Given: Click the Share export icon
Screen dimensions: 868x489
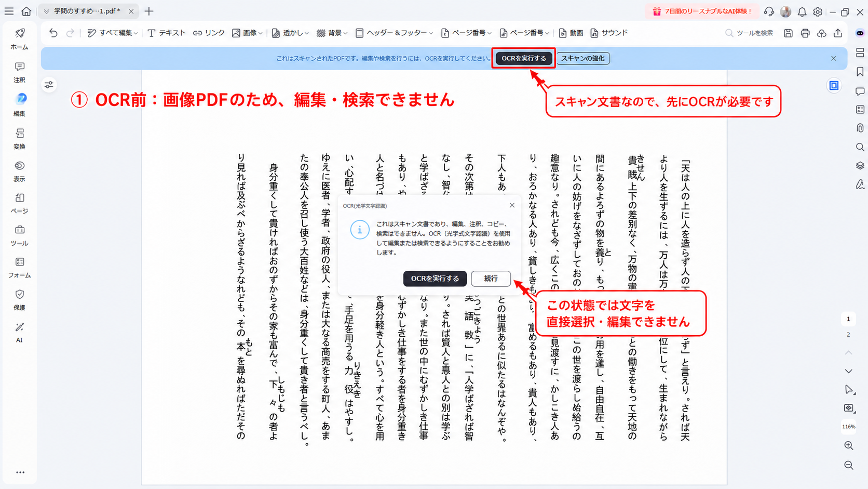Looking at the screenshot, I should click(838, 33).
